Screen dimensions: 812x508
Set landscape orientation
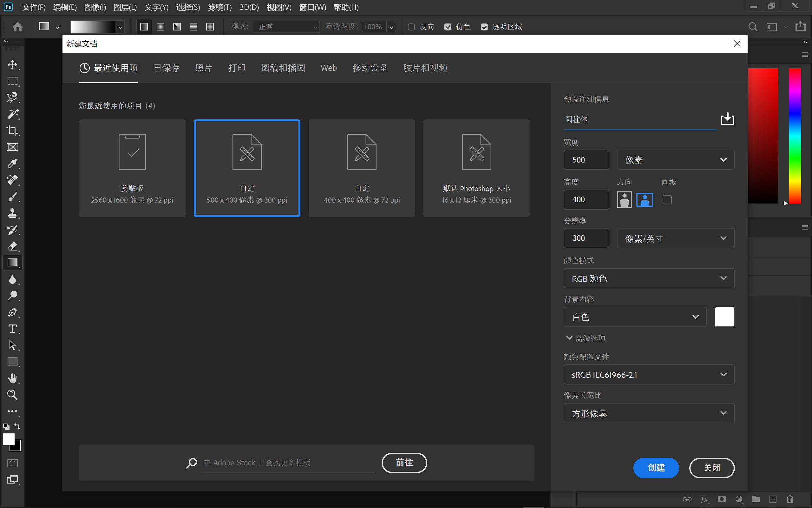(x=645, y=200)
